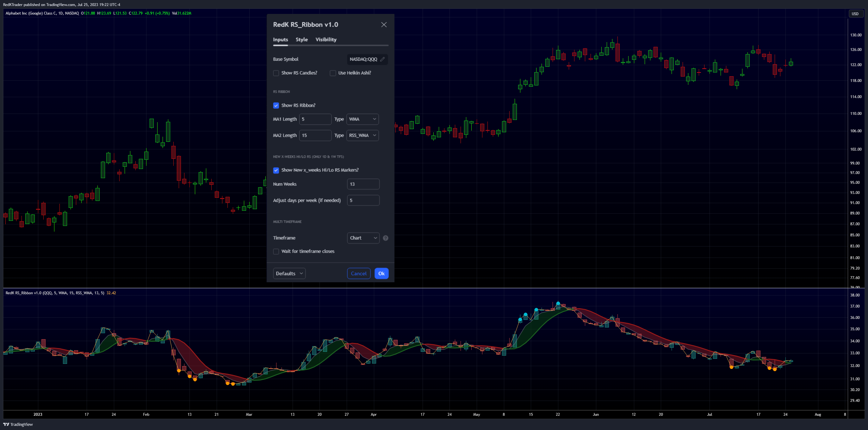Click the 2023 label on the time axis
Viewport: 868px width, 430px height.
(x=38, y=414)
